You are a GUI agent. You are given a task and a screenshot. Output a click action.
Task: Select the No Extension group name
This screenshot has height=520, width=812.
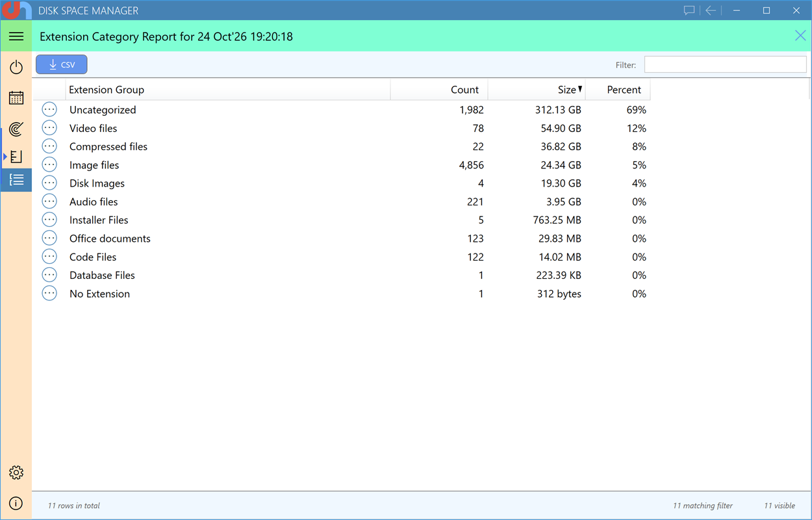pos(99,293)
